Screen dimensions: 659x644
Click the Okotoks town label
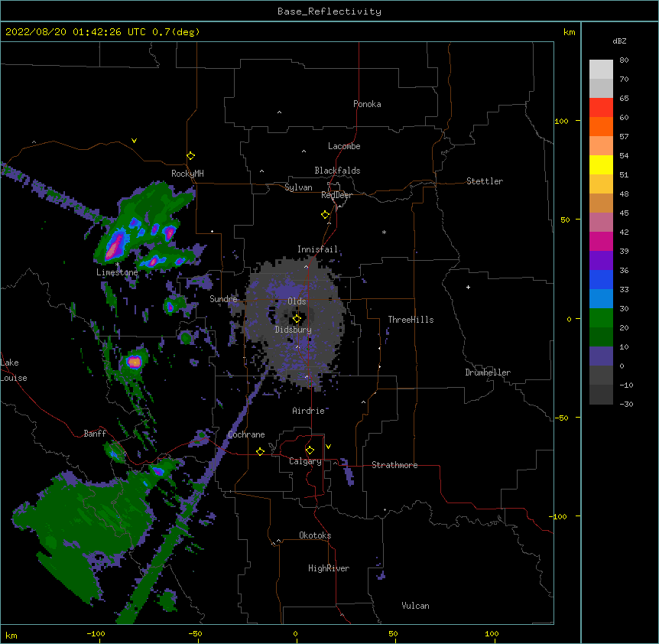315,535
